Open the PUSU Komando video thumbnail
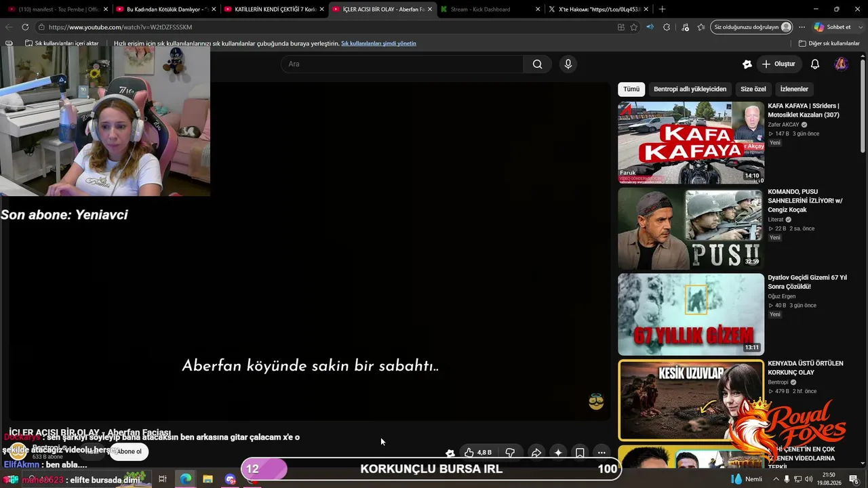The image size is (868, 488). coord(691,228)
